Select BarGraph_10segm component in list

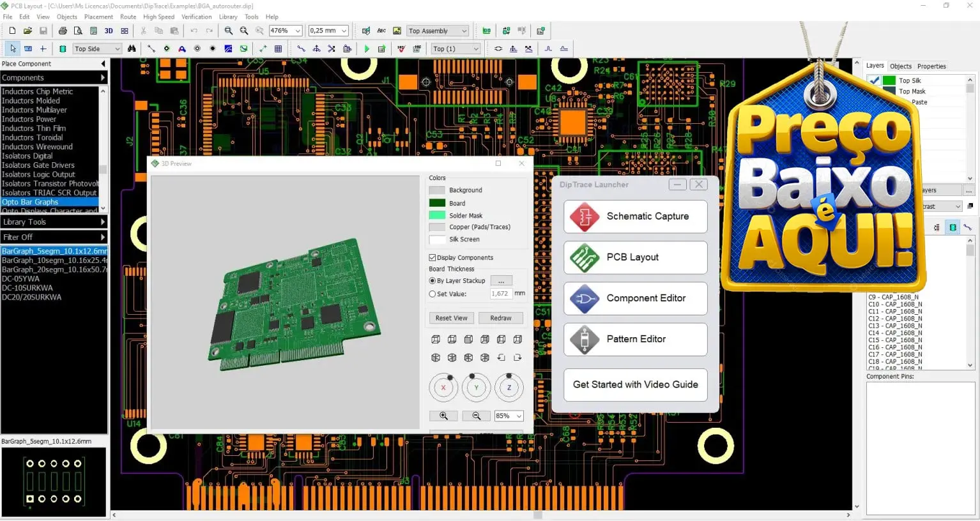coord(54,260)
